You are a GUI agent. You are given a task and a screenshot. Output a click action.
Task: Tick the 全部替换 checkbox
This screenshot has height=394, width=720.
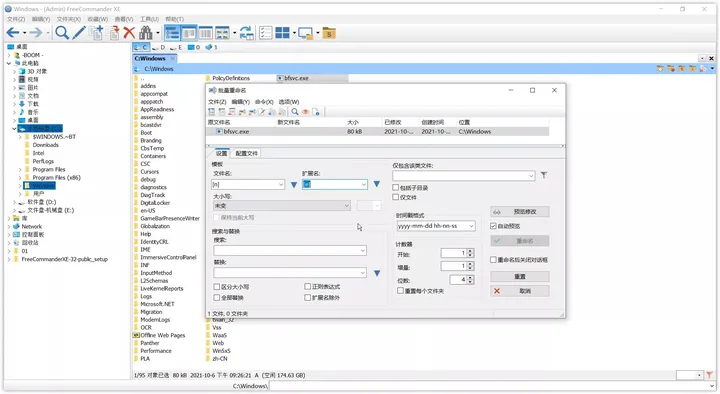click(x=217, y=298)
